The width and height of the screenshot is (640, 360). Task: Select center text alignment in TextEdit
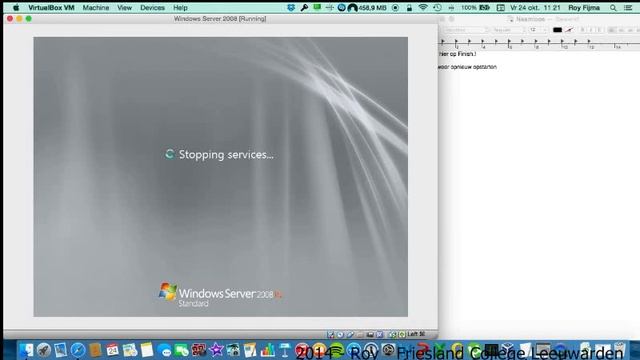click(x=621, y=30)
